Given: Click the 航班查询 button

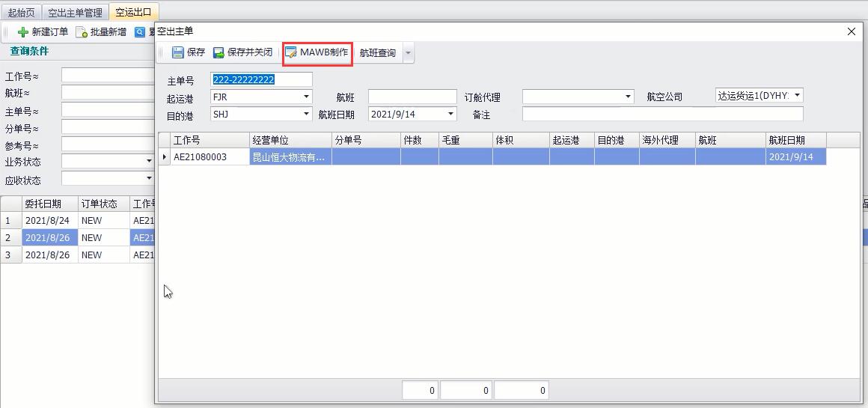Looking at the screenshot, I should [x=377, y=53].
